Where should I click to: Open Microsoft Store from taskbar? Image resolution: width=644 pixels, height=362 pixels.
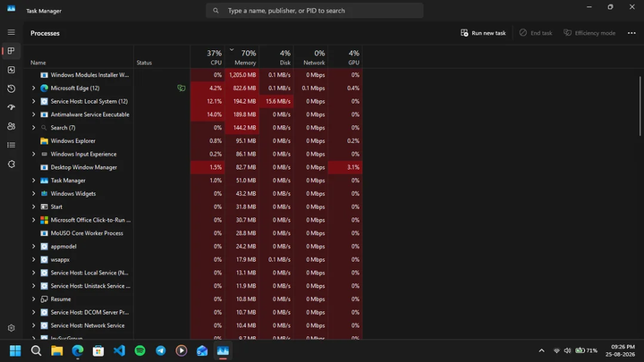click(x=98, y=350)
